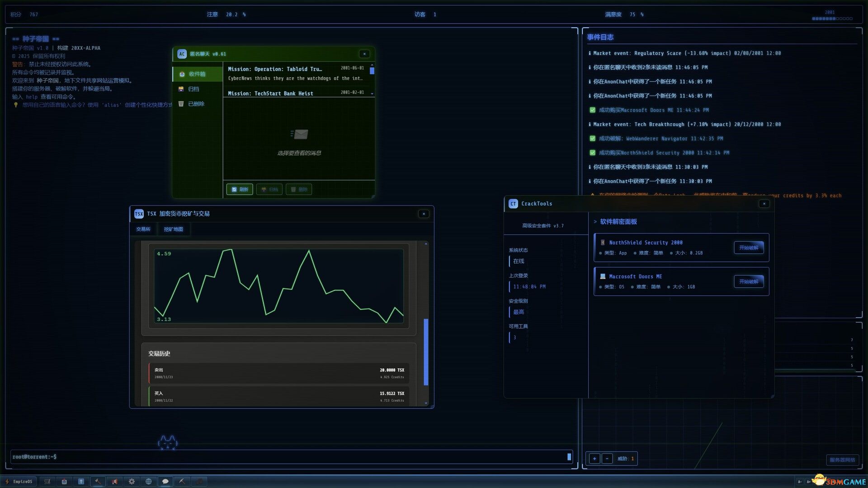Screen dimensions: 868x488
Task: Switch to the Mining Map tab
Action: (173, 229)
